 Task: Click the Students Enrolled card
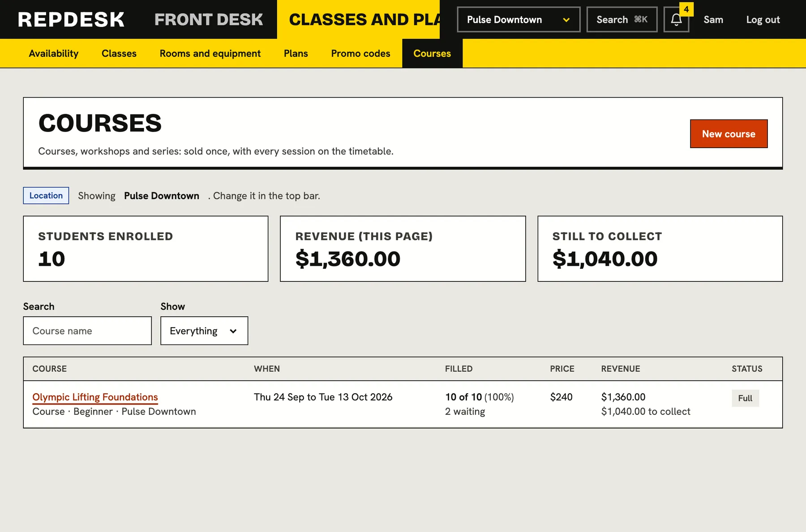[146, 249]
